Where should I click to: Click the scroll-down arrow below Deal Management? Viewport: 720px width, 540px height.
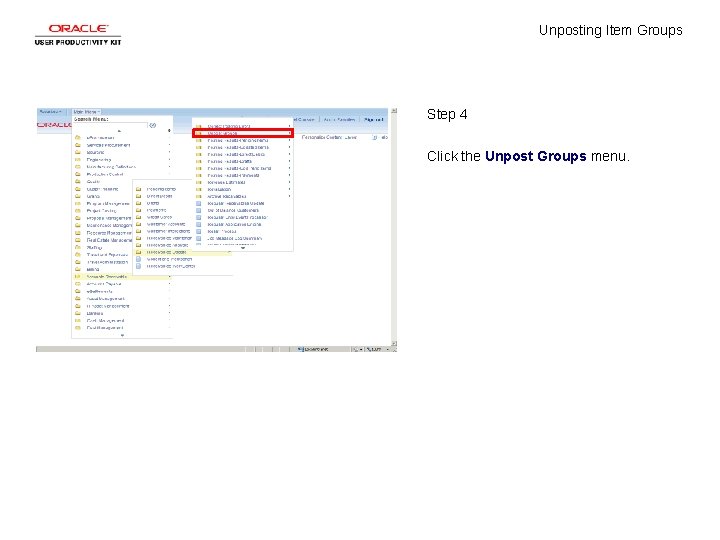(x=122, y=335)
